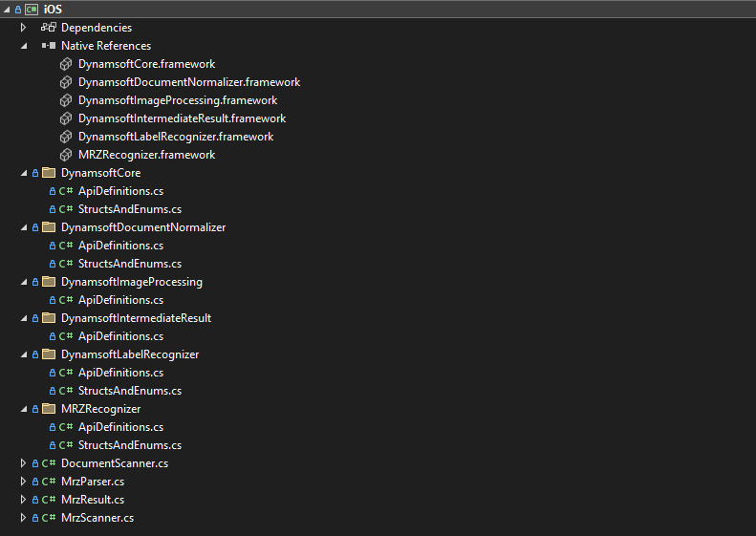Expand the Dependencies node

coord(23,28)
